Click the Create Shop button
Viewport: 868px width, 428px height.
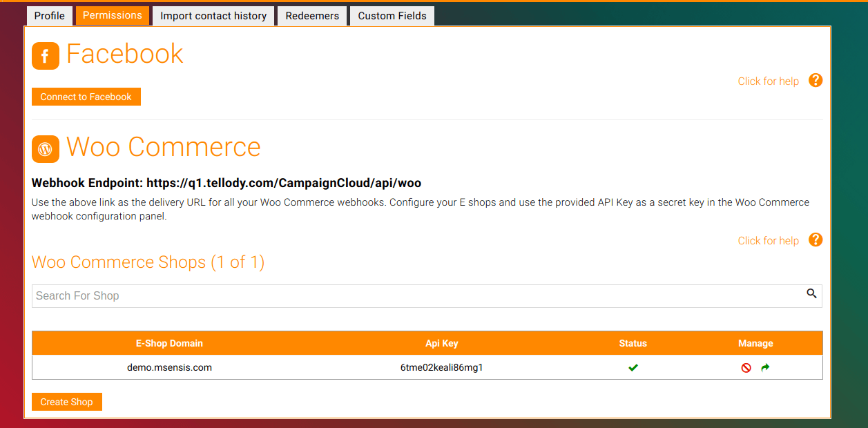[67, 402]
